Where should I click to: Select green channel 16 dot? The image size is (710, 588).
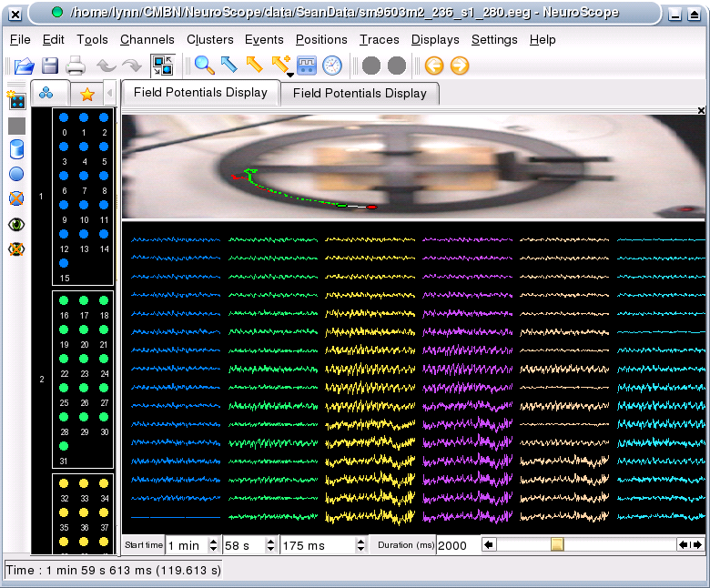point(64,300)
